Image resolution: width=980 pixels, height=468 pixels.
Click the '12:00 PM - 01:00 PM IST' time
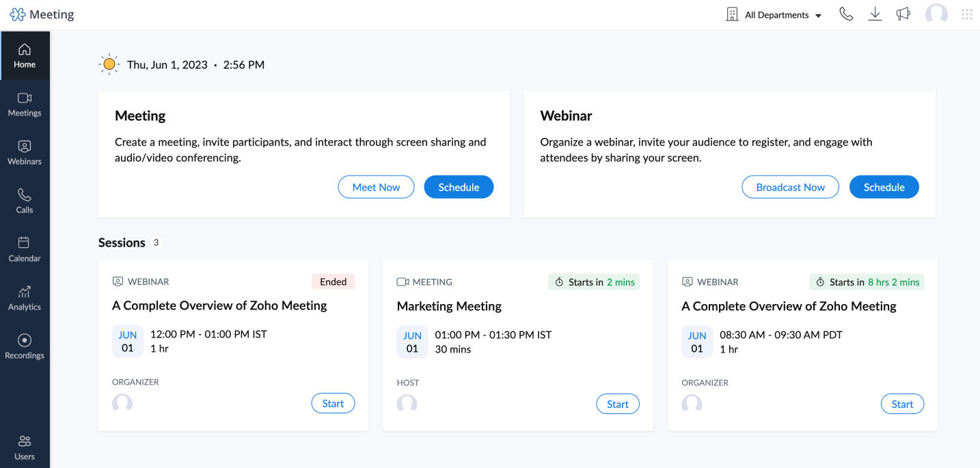pos(208,334)
